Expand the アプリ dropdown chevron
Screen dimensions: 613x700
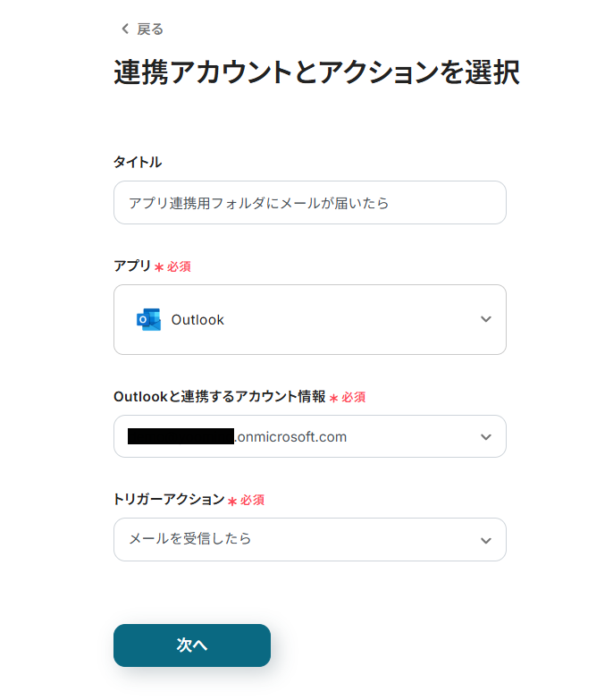(485, 319)
